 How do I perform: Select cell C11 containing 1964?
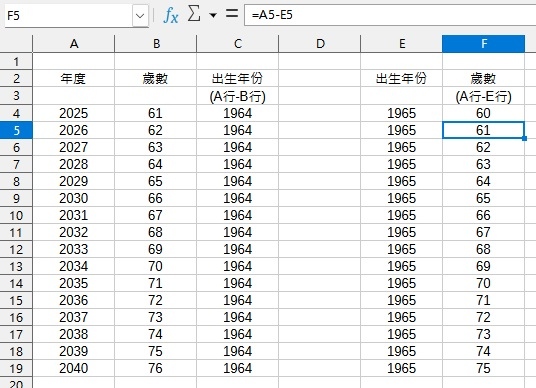238,232
